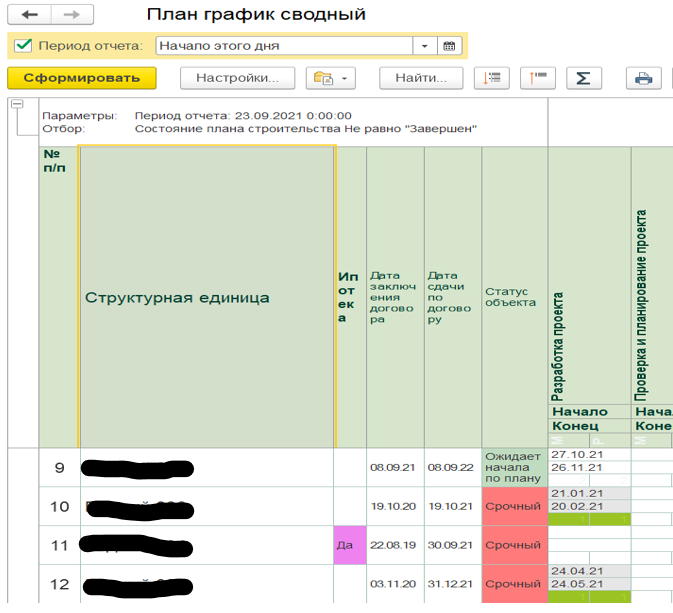Click the Sum (Σ) toolbar icon
The height and width of the screenshot is (613, 673).
[583, 78]
